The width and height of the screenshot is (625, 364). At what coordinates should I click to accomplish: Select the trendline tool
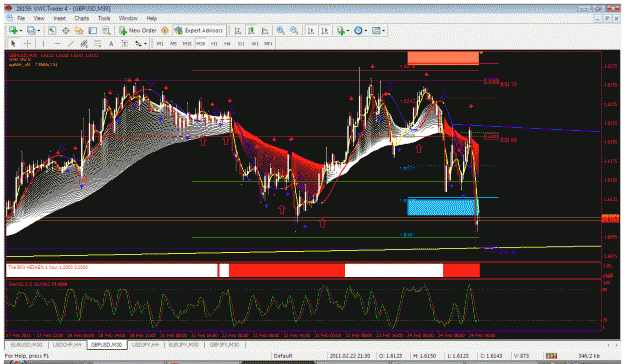click(x=71, y=43)
